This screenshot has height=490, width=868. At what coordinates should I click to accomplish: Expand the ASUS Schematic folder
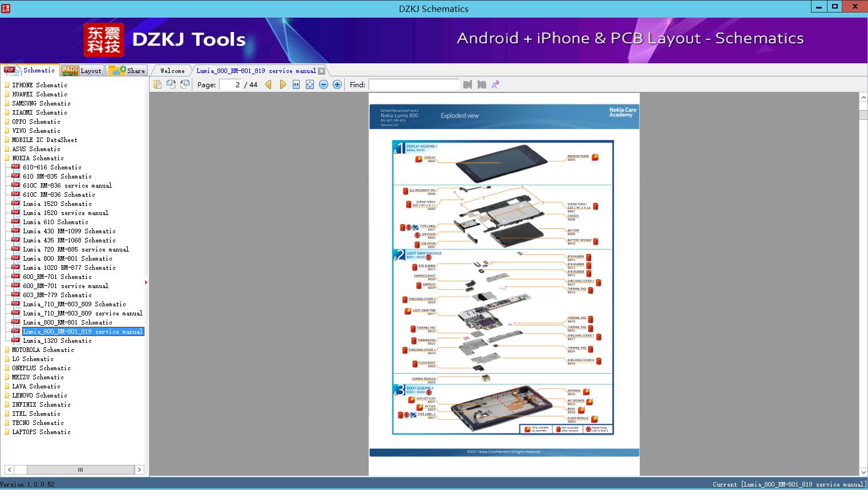click(36, 149)
